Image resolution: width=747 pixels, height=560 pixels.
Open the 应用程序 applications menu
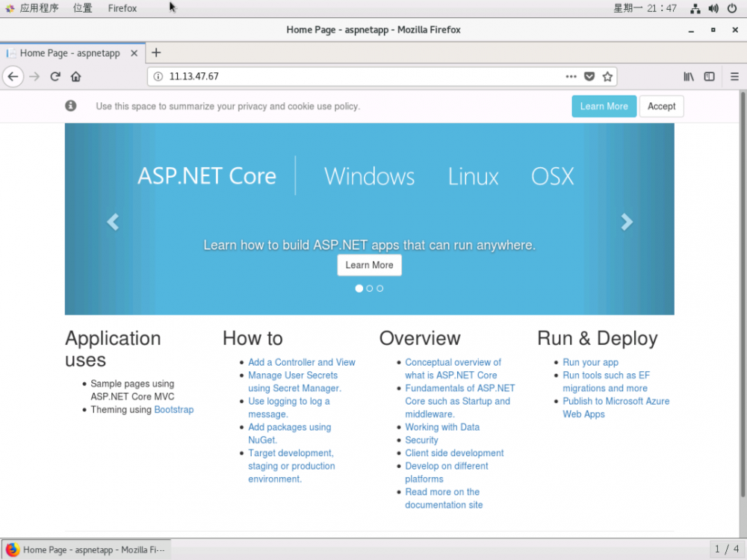34,8
